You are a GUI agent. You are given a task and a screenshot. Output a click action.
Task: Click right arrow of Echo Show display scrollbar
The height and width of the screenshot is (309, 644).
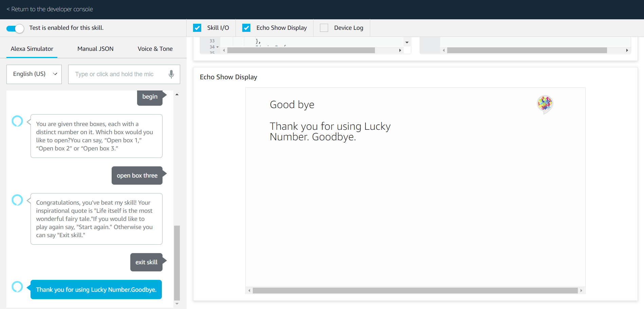(x=581, y=290)
